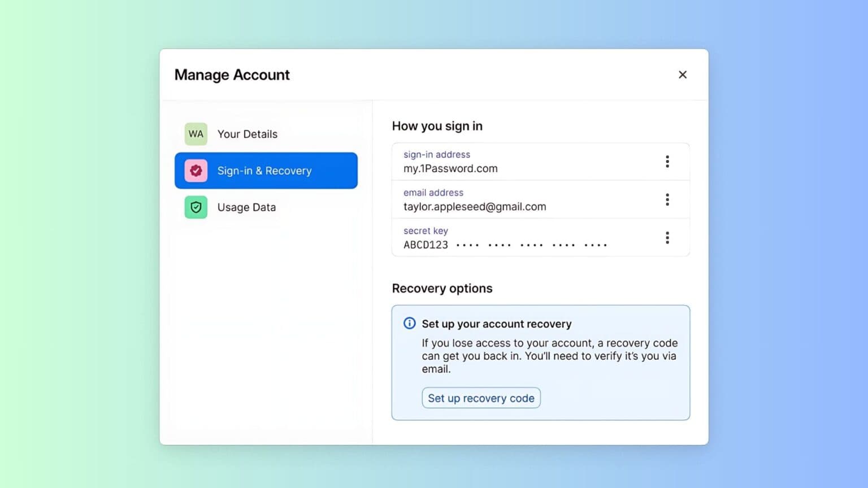Close the Manage Account dialog
This screenshot has height=488, width=868.
pos(682,75)
